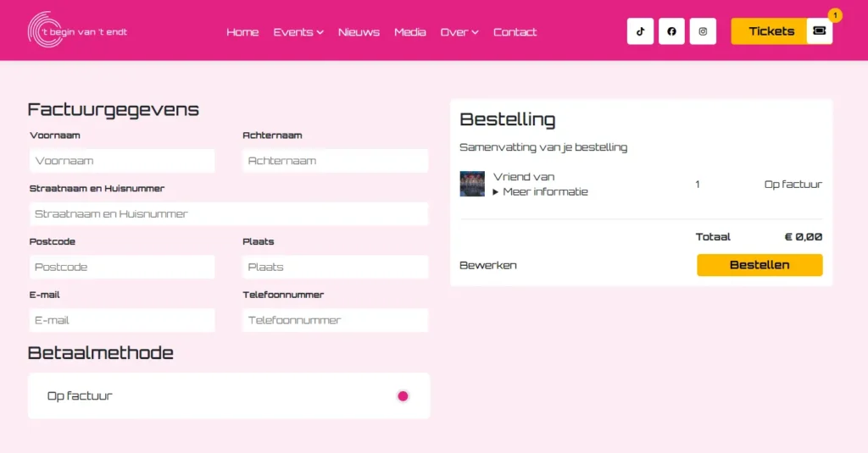Go to the Home menu item
868x453 pixels.
point(242,32)
